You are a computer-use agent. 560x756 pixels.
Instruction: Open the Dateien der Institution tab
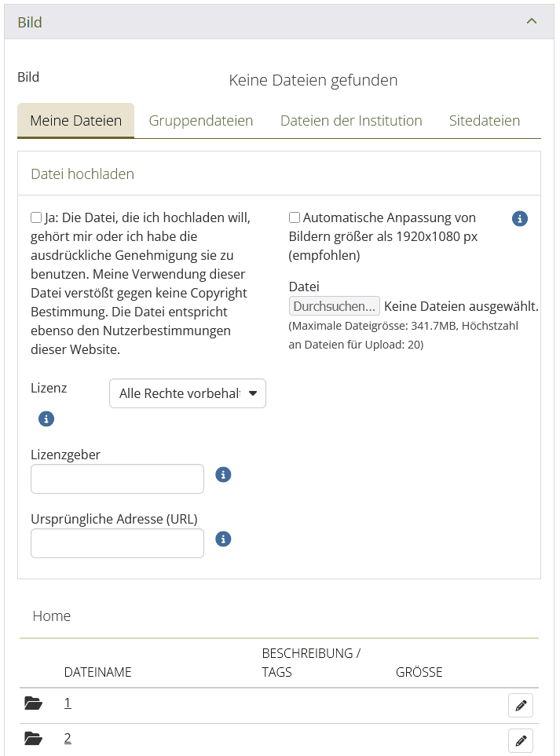tap(351, 121)
